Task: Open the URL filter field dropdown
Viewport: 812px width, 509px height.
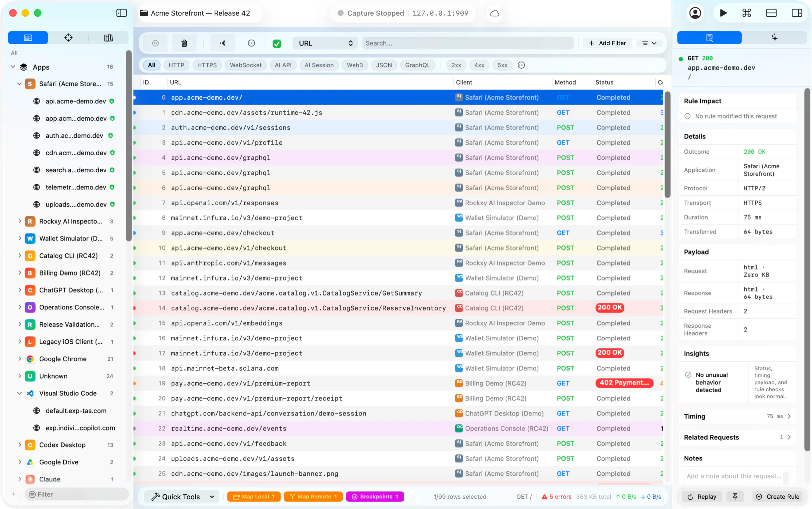Action: pos(325,43)
